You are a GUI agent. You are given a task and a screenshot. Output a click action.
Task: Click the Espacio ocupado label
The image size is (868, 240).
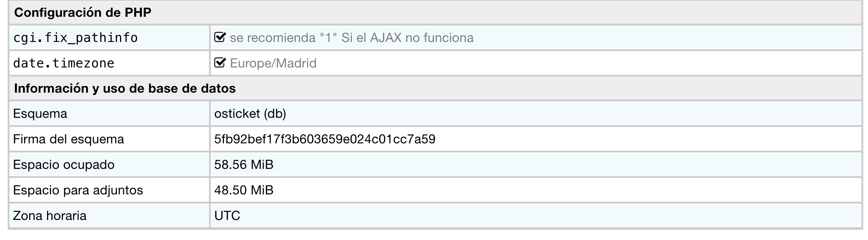tap(64, 165)
